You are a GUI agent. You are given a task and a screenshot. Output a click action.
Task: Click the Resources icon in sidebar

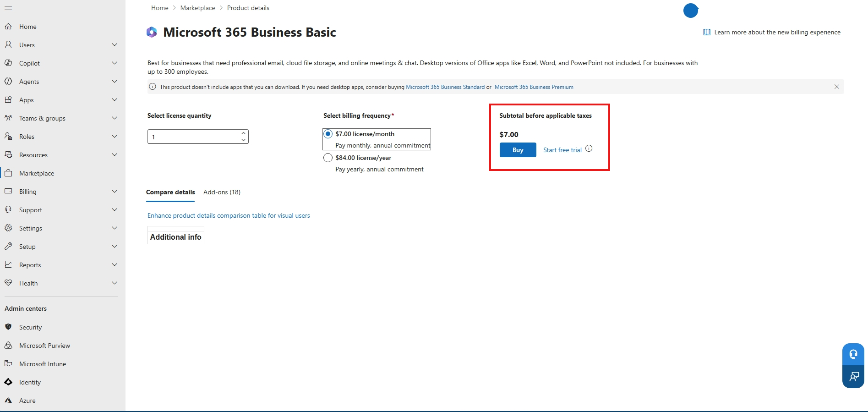tap(8, 155)
